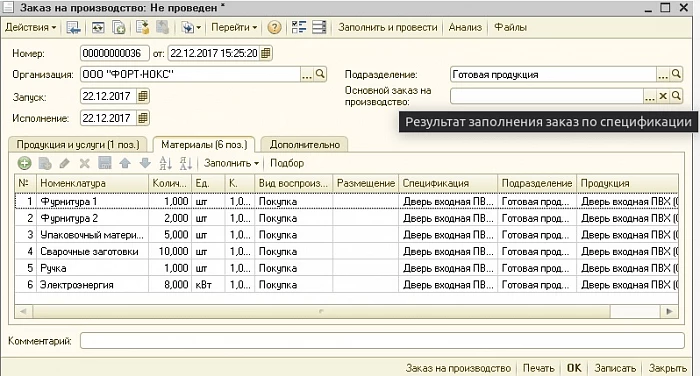Click the horizontal scrollbar right arrow

pyautogui.click(x=669, y=311)
